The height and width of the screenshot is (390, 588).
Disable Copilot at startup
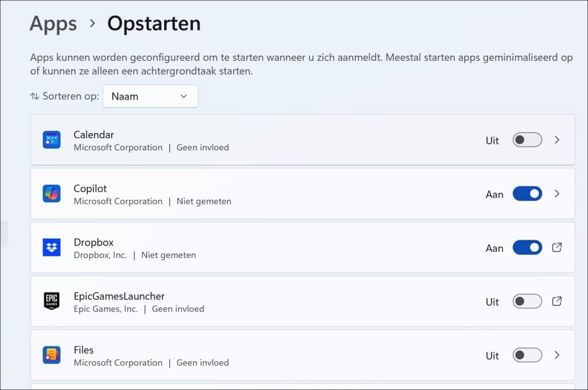[527, 193]
